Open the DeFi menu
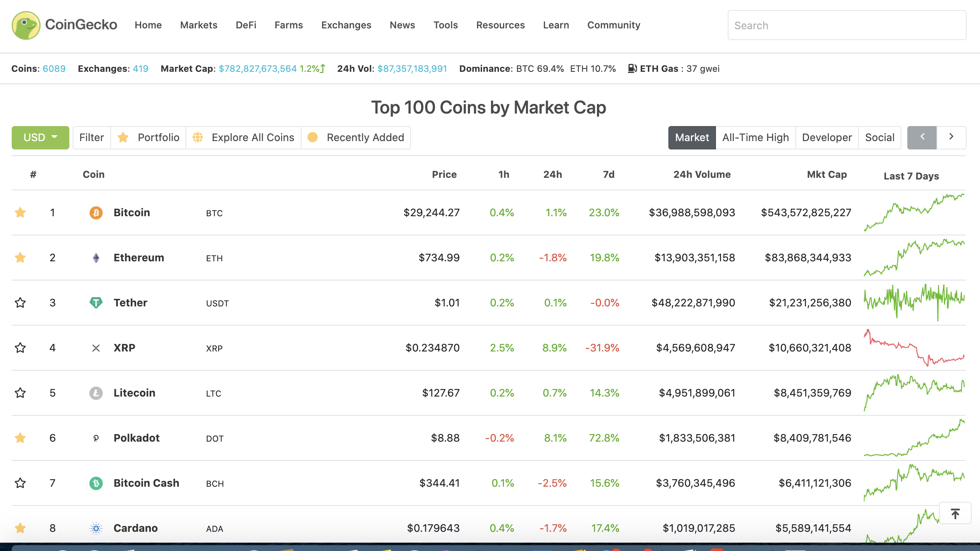 pyautogui.click(x=246, y=25)
